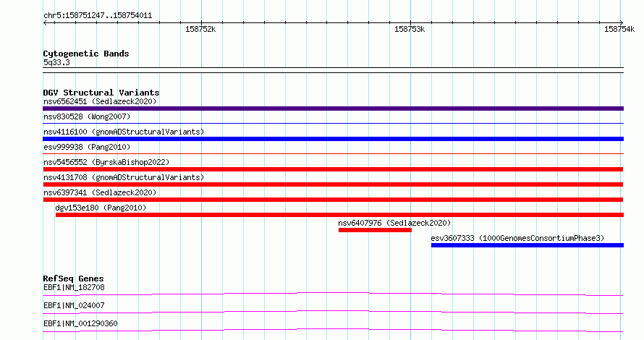Click the red dgv153e180 variant bar

(339, 215)
